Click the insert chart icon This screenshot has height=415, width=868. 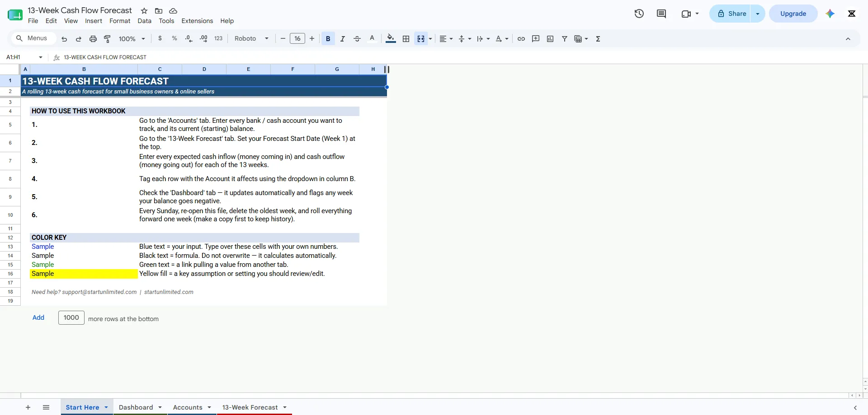[550, 39]
